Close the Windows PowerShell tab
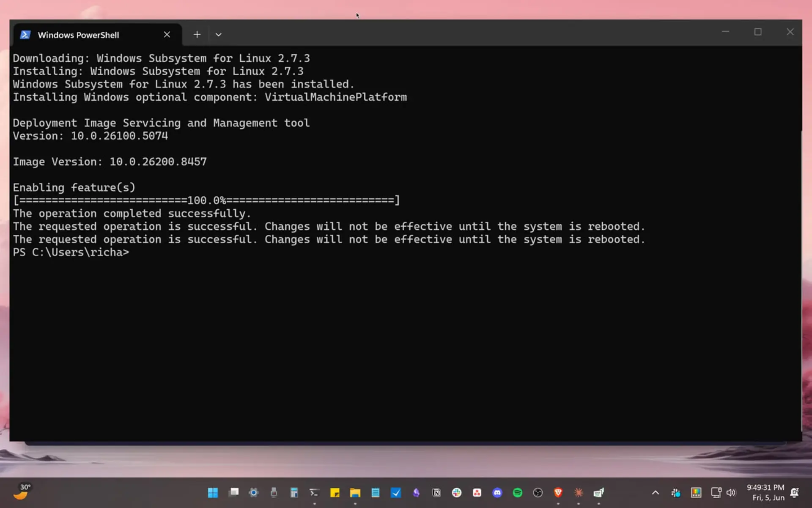Screen dimensions: 812x508 coord(167,35)
